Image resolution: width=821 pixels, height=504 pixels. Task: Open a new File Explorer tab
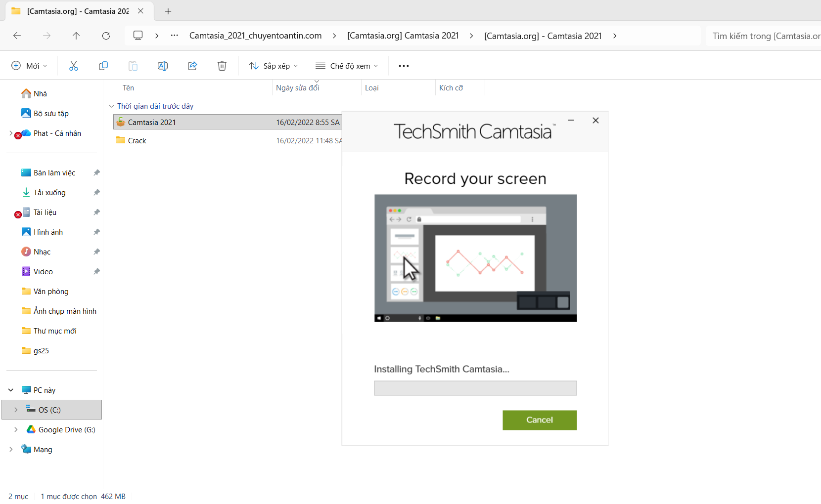click(x=168, y=11)
